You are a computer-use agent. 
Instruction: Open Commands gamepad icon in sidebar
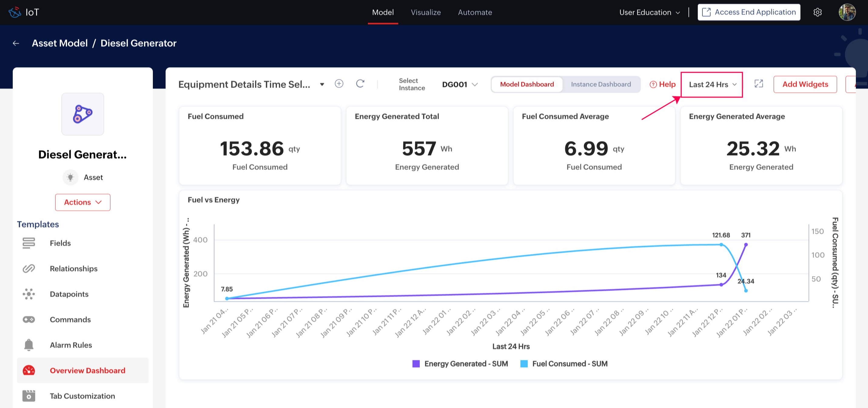[29, 319]
